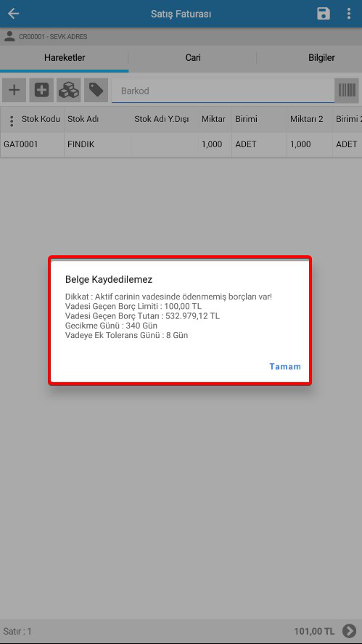Add a new line with the plus icon
The height and width of the screenshot is (644, 362).
[15, 90]
